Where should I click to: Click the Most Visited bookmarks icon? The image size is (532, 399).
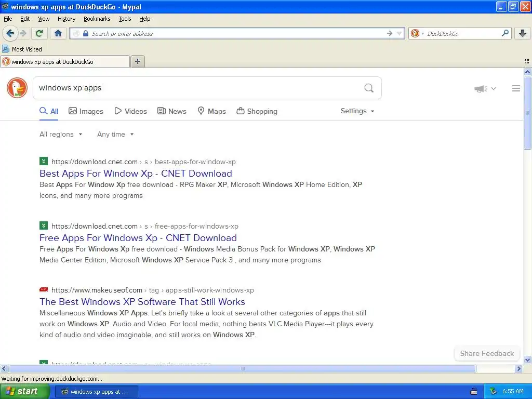click(x=5, y=49)
